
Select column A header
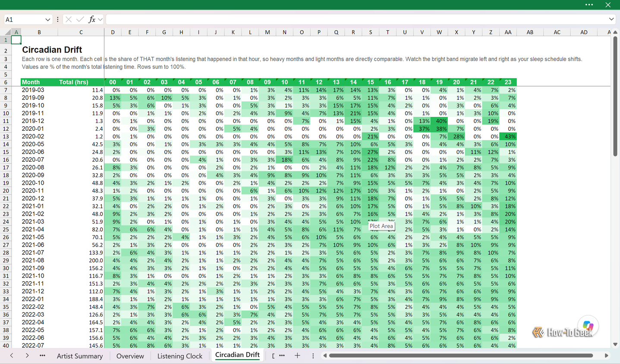16,32
